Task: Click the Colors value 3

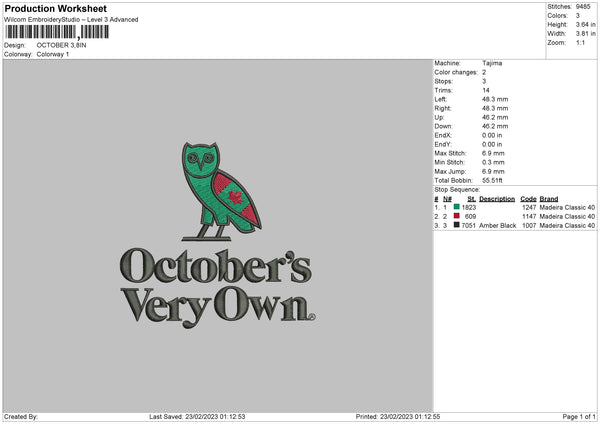Action: (577, 16)
